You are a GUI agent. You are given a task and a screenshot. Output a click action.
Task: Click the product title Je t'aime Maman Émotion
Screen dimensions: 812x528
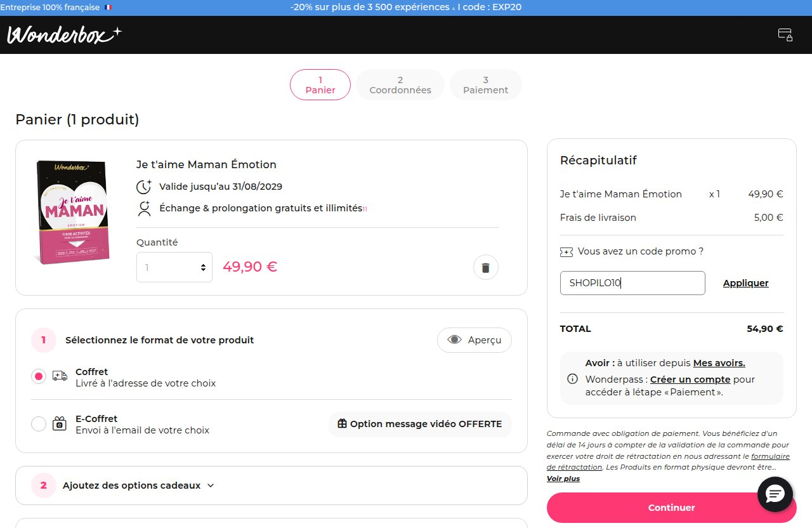(206, 164)
